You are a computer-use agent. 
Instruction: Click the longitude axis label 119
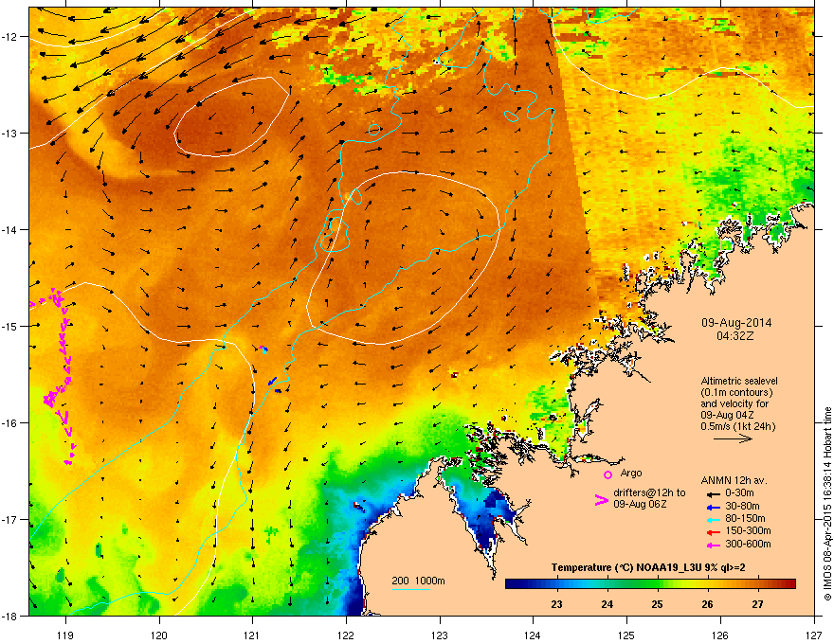(x=65, y=635)
